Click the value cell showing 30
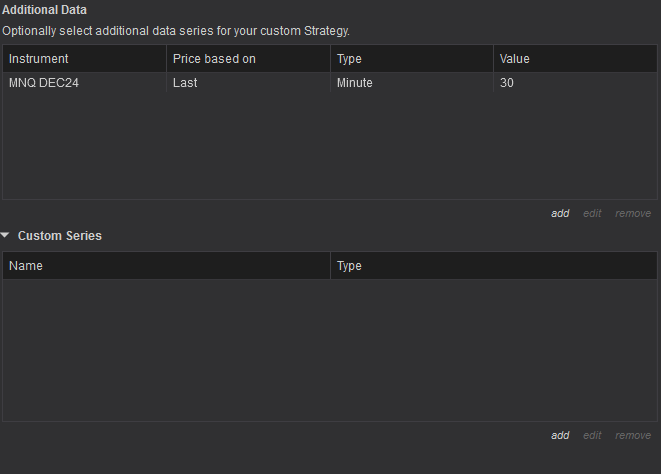Screen dimensions: 661x474 507,83
